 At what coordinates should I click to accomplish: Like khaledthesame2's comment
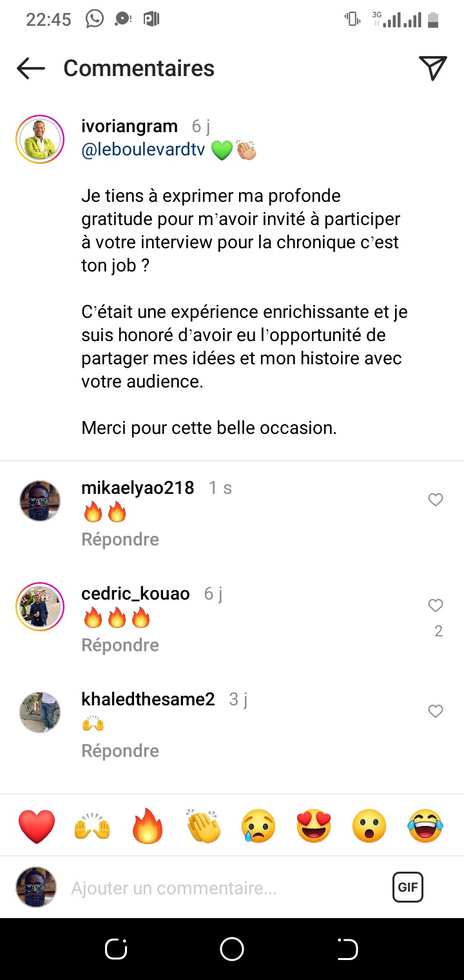[436, 711]
